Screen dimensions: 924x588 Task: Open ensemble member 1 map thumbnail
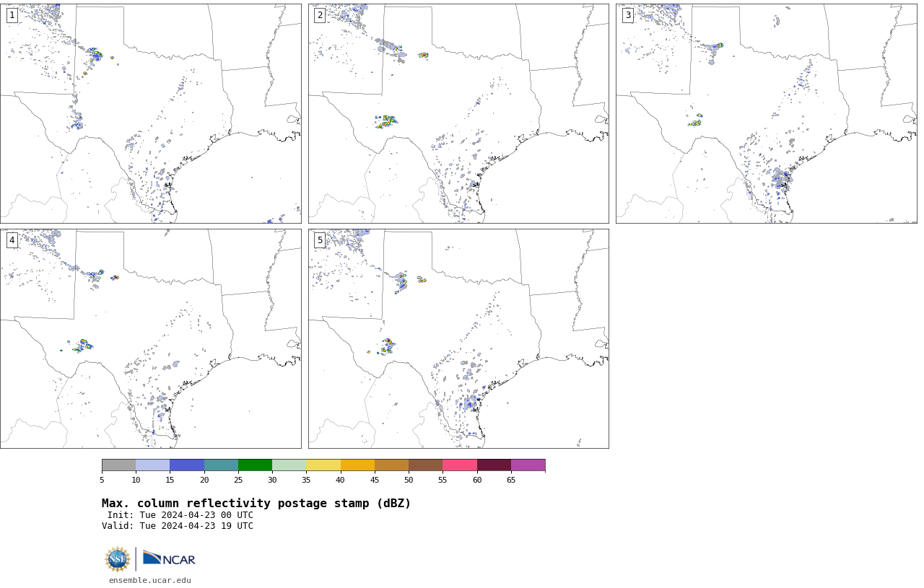(x=151, y=113)
